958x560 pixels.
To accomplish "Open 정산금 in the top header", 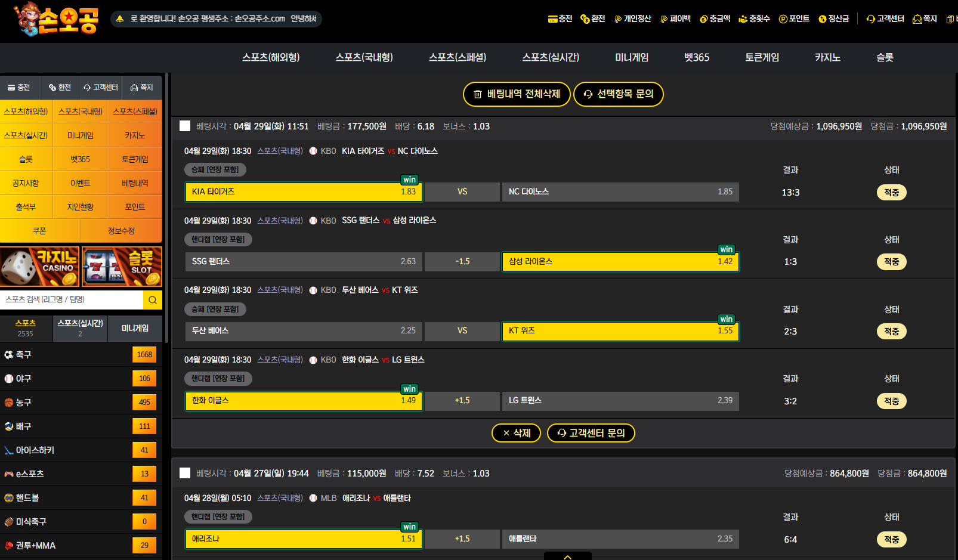I will (834, 19).
